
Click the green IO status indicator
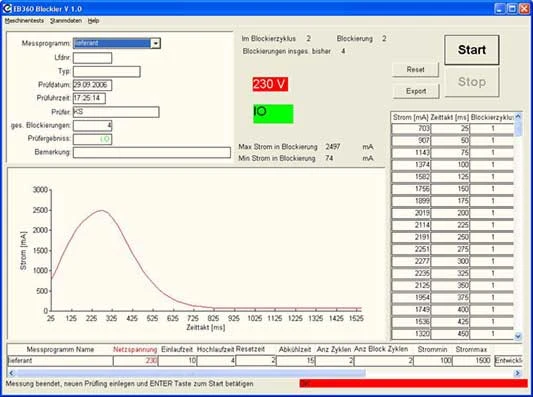(x=273, y=114)
